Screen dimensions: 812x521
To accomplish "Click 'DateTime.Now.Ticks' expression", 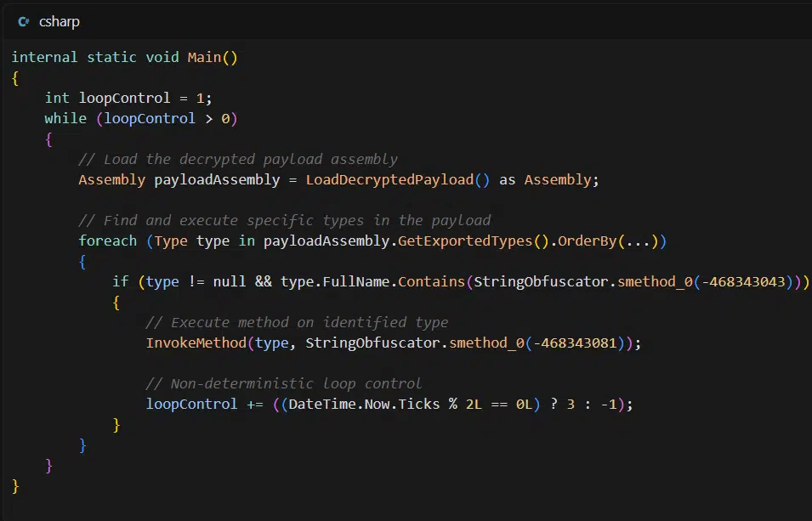I will click(364, 404).
